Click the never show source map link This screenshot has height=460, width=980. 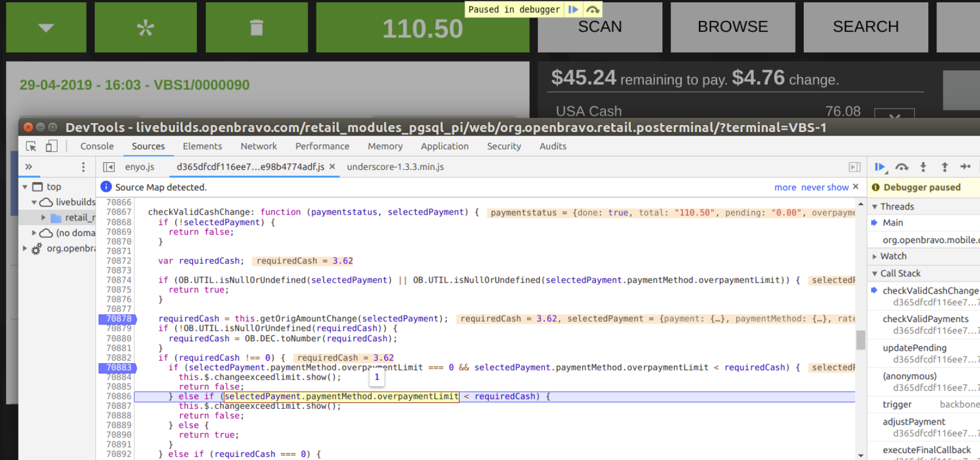(825, 187)
